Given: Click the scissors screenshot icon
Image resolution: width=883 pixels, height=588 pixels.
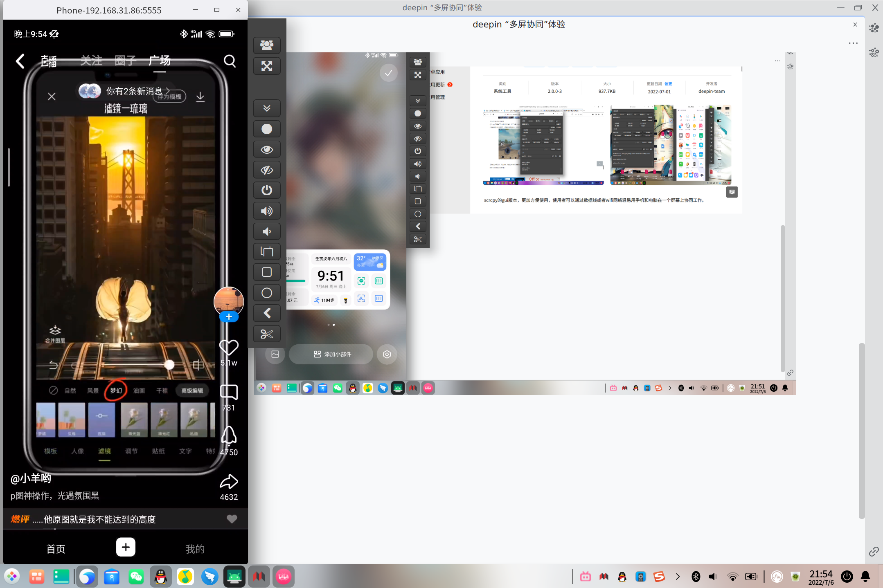Looking at the screenshot, I should pyautogui.click(x=267, y=334).
